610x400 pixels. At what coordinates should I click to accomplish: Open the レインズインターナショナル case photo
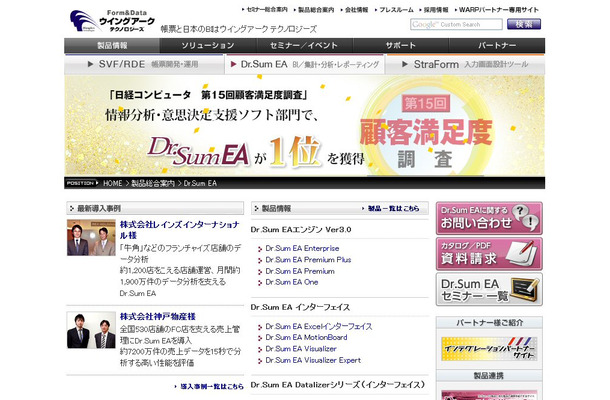[x=91, y=237]
